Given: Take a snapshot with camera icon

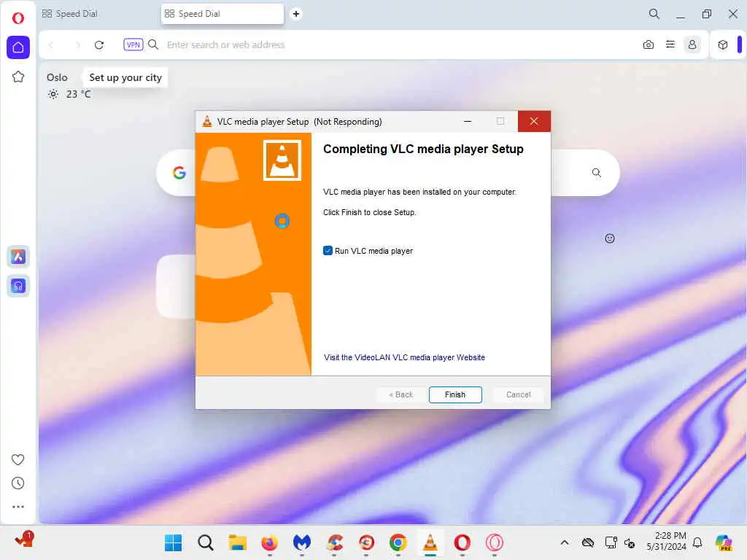Looking at the screenshot, I should pos(649,44).
